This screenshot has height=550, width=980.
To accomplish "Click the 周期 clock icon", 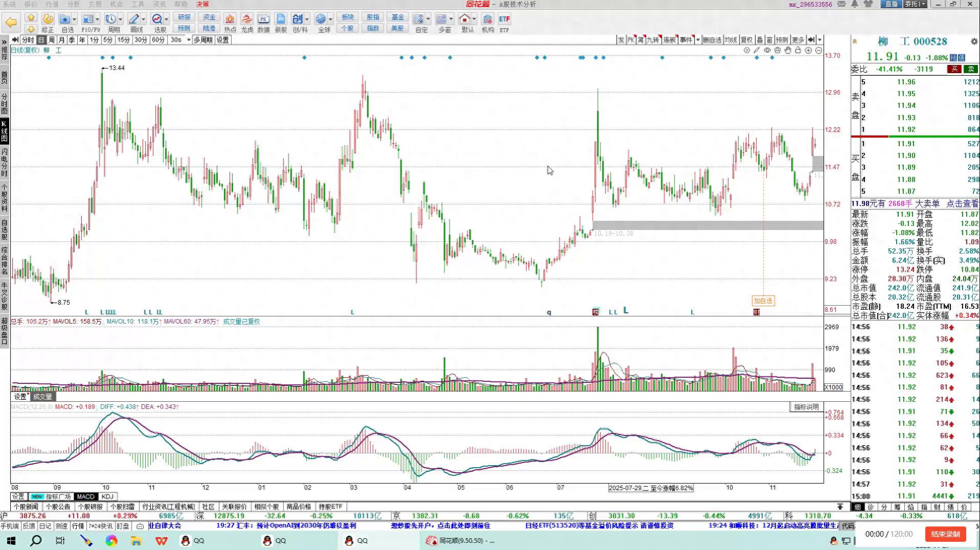I will (110, 19).
